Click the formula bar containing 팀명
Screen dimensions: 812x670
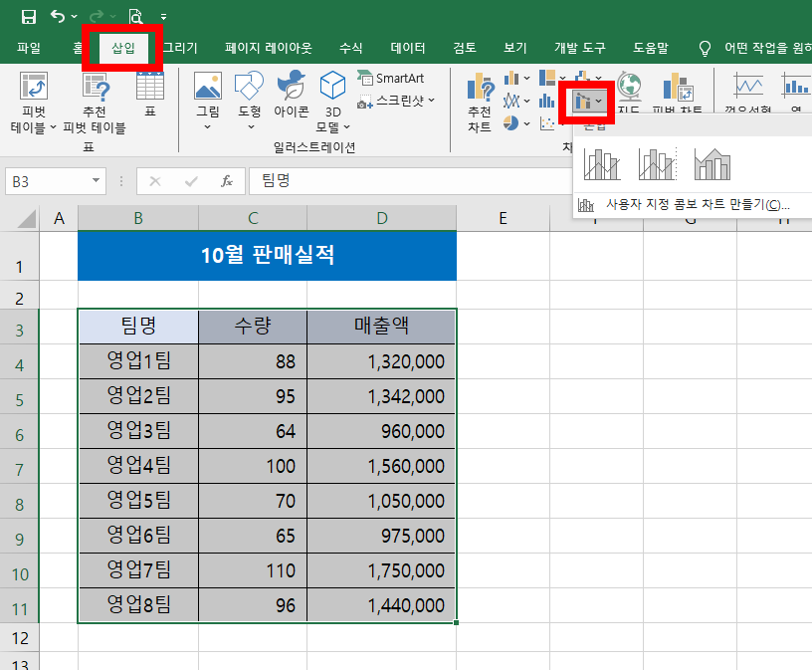(410, 181)
